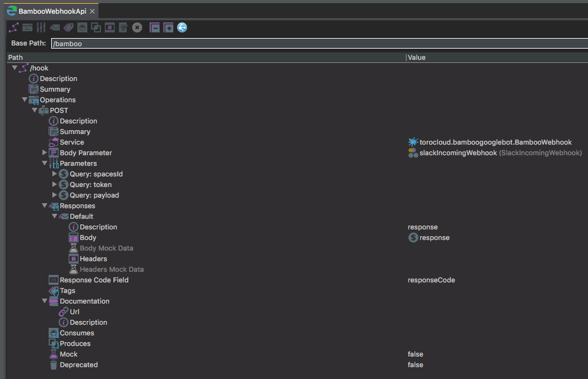Click the add response envelope icon
Image resolution: width=588 pixels, height=379 pixels.
55,27
